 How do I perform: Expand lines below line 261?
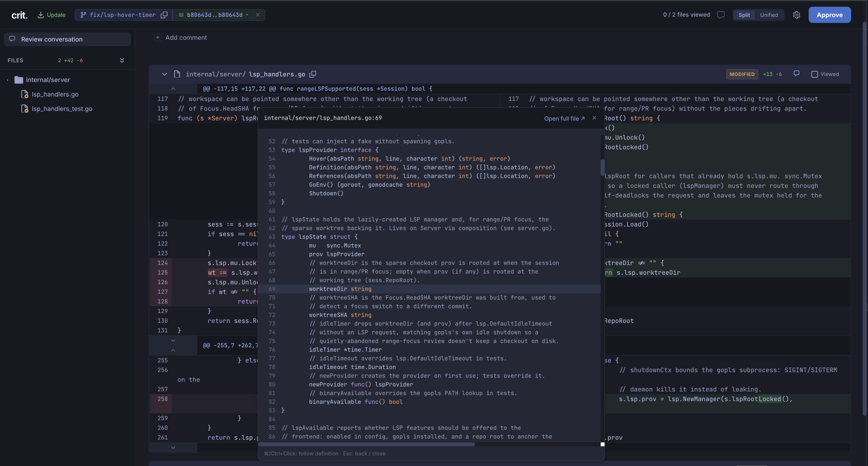click(173, 448)
